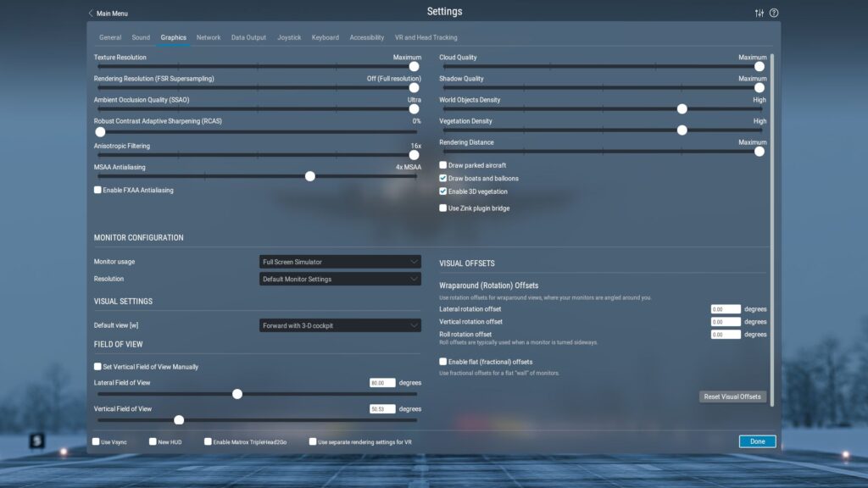Viewport: 868px width, 488px height.
Task: Toggle Draw parked aircraft checkbox
Action: (443, 165)
